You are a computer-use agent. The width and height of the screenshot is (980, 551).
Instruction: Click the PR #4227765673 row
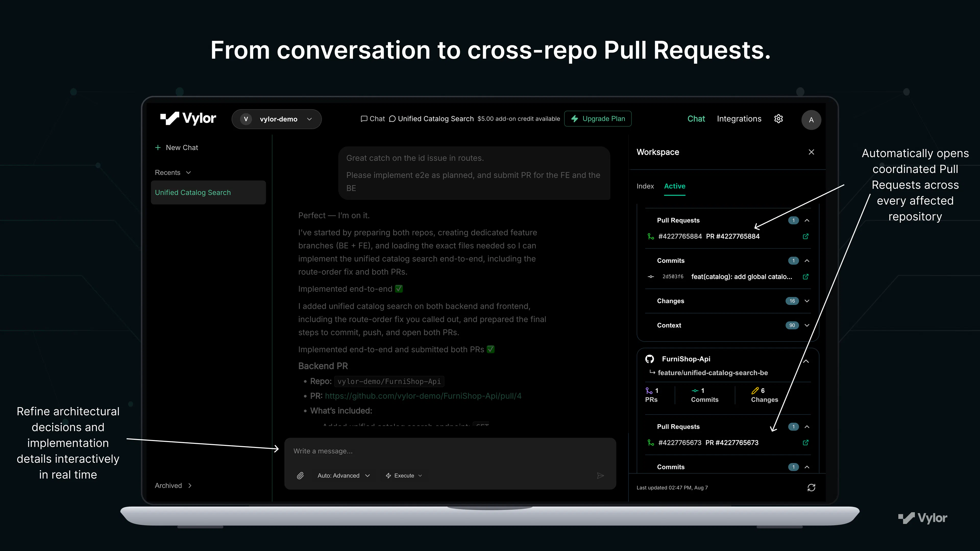coord(728,443)
